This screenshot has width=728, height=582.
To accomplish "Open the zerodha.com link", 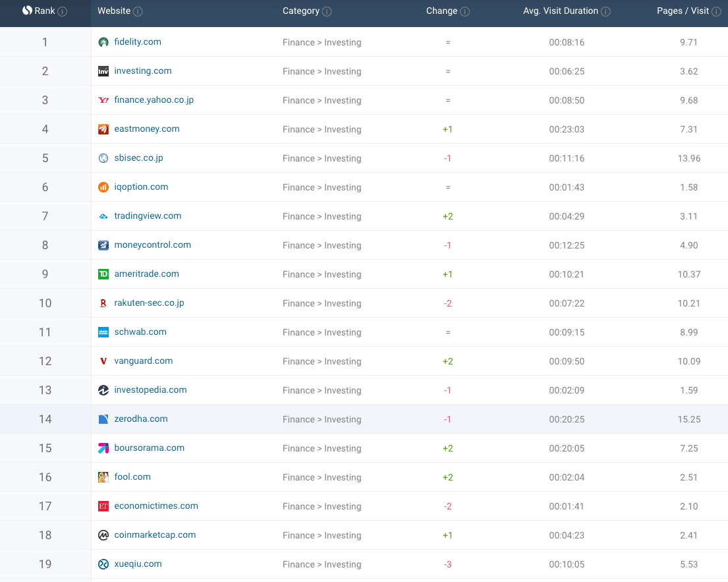I will click(141, 419).
